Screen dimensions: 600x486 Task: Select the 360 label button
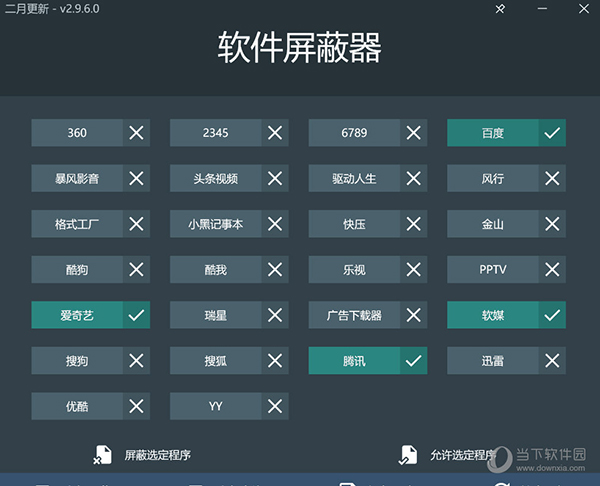tap(77, 133)
